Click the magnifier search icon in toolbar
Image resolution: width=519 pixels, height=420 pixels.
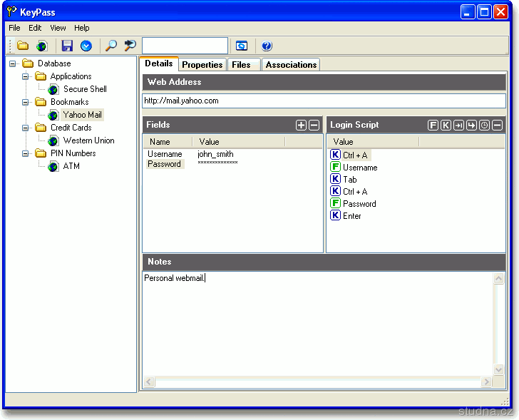click(111, 46)
